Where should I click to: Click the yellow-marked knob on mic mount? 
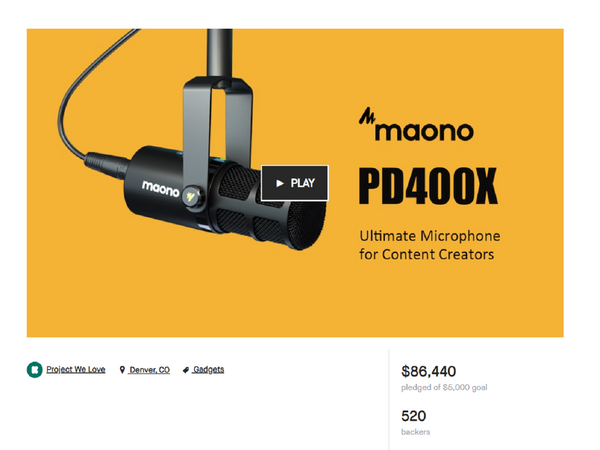[x=192, y=197]
